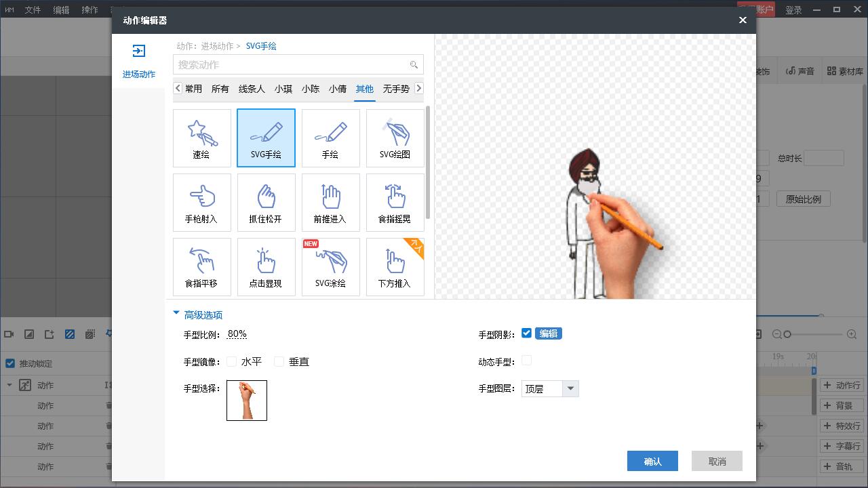Viewport: 868px width, 488px height.
Task: Click the 确认 confirm button
Action: (x=652, y=461)
